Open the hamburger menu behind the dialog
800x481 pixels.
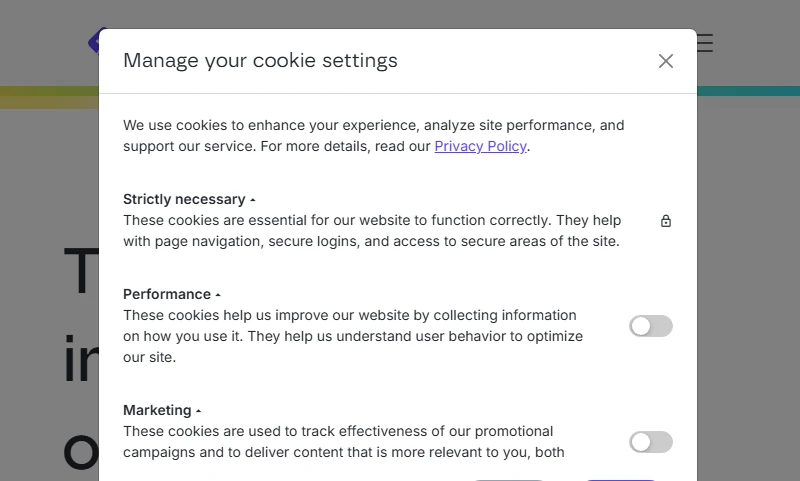click(705, 43)
